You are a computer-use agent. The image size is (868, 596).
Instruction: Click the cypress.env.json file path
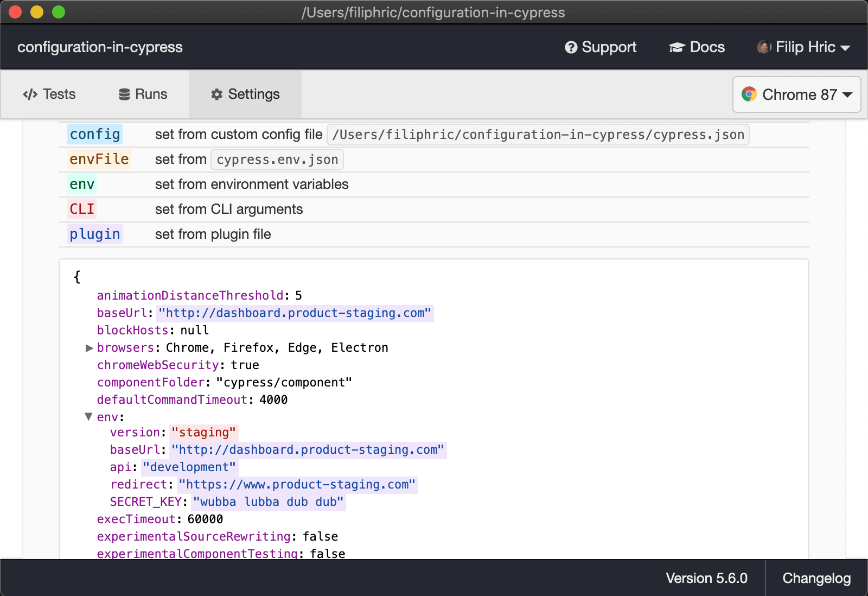[x=277, y=159]
